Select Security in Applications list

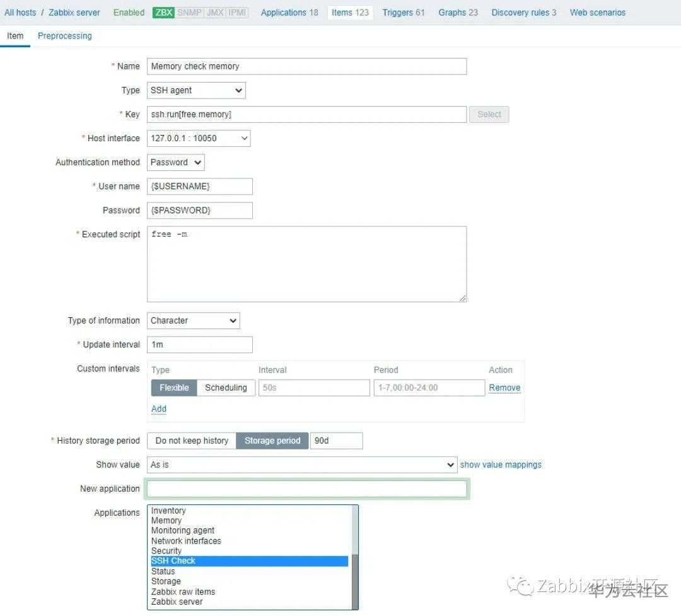[x=249, y=551]
